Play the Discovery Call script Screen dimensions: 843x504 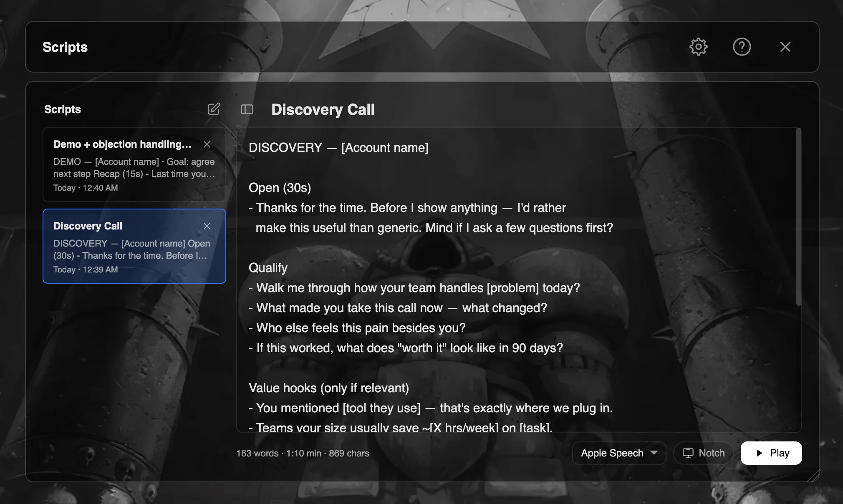771,453
